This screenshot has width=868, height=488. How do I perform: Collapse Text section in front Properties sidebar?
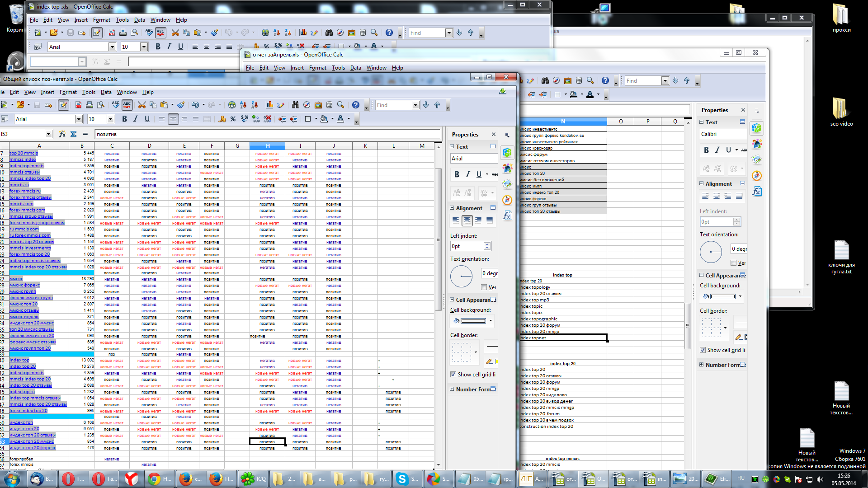point(452,146)
